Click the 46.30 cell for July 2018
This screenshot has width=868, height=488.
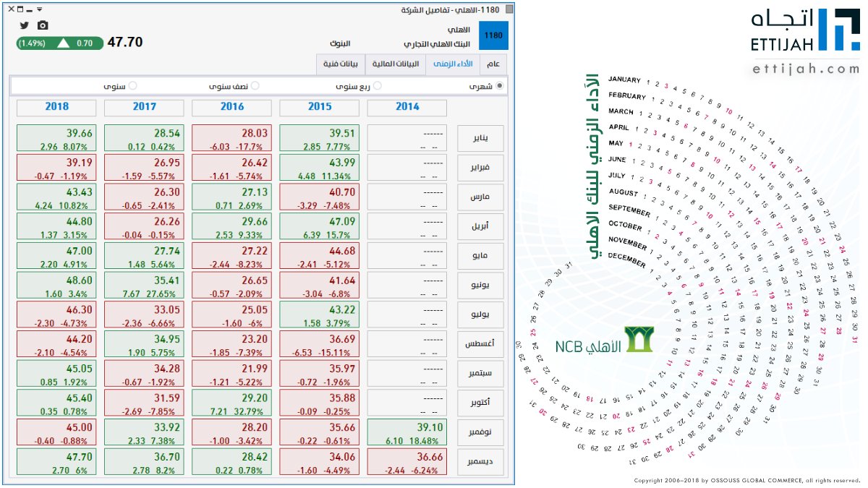[56, 315]
